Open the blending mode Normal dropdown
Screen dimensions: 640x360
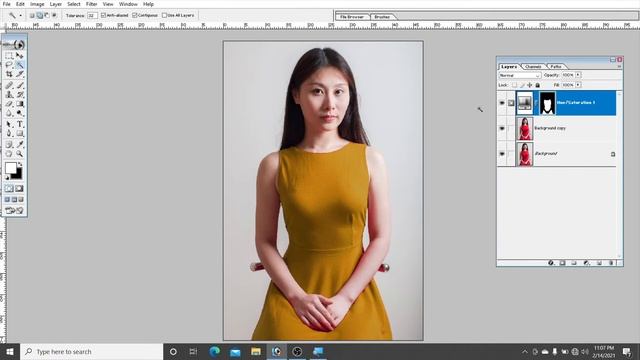[520, 75]
